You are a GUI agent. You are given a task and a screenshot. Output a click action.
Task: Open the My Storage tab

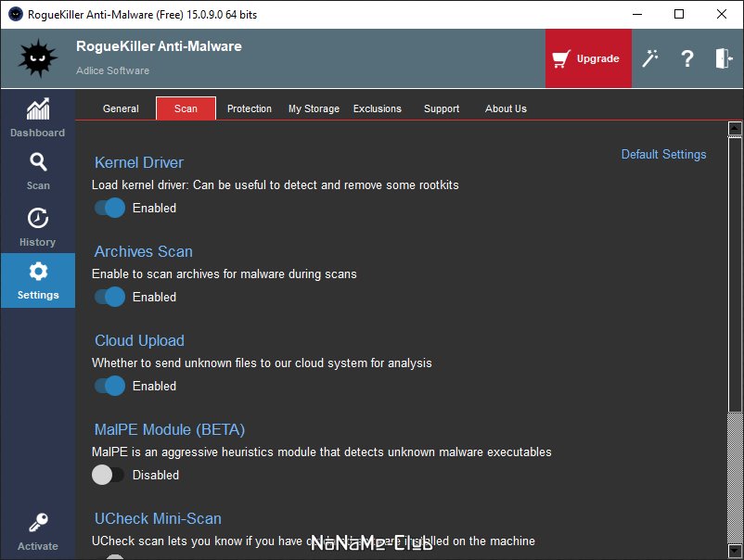pos(314,108)
